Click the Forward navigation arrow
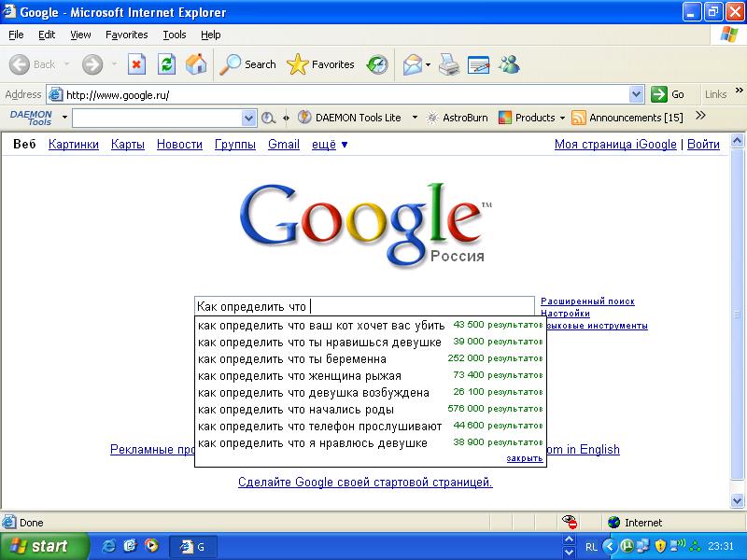Image resolution: width=747 pixels, height=560 pixels. pyautogui.click(x=92, y=64)
